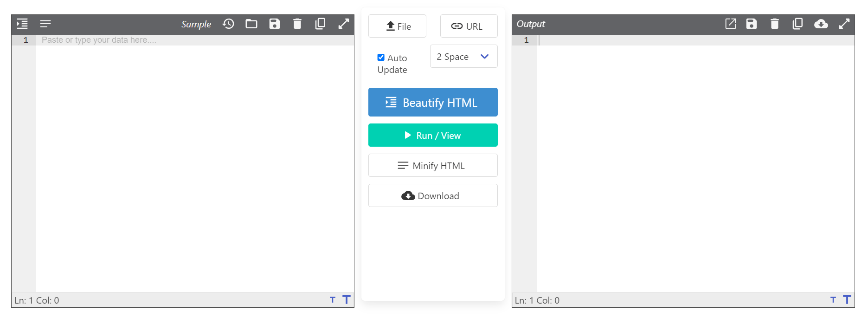This screenshot has width=868, height=324.
Task: Expand the Output editor to fullscreen
Action: 844,24
